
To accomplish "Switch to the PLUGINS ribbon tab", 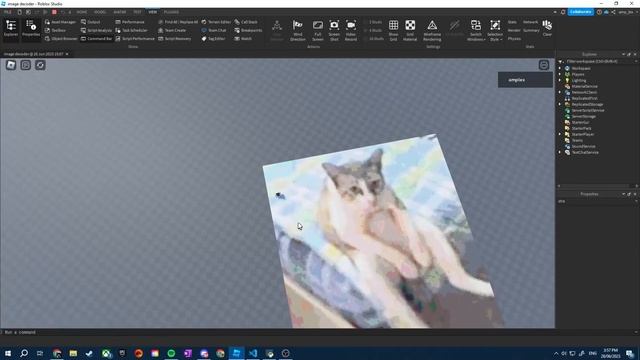I will coord(171,12).
